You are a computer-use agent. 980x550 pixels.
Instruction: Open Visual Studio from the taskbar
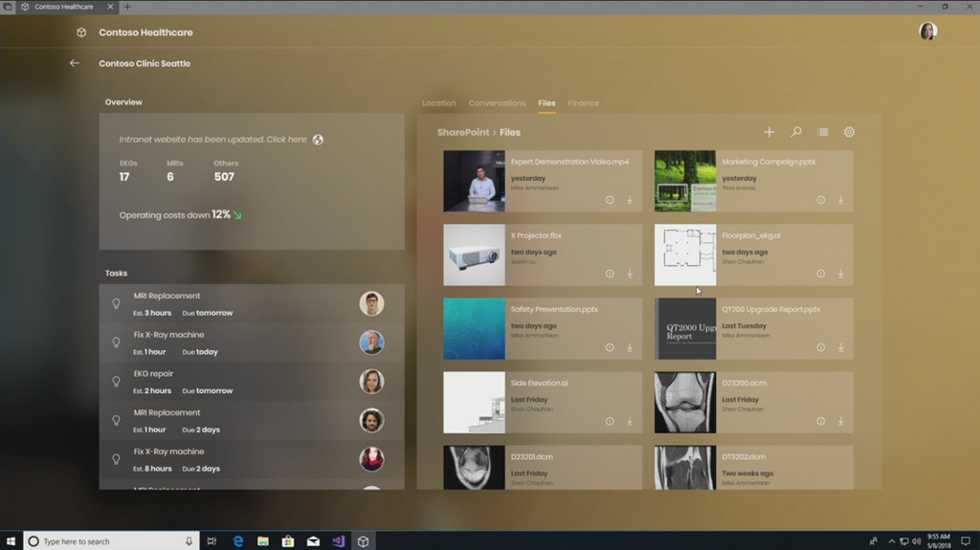338,541
